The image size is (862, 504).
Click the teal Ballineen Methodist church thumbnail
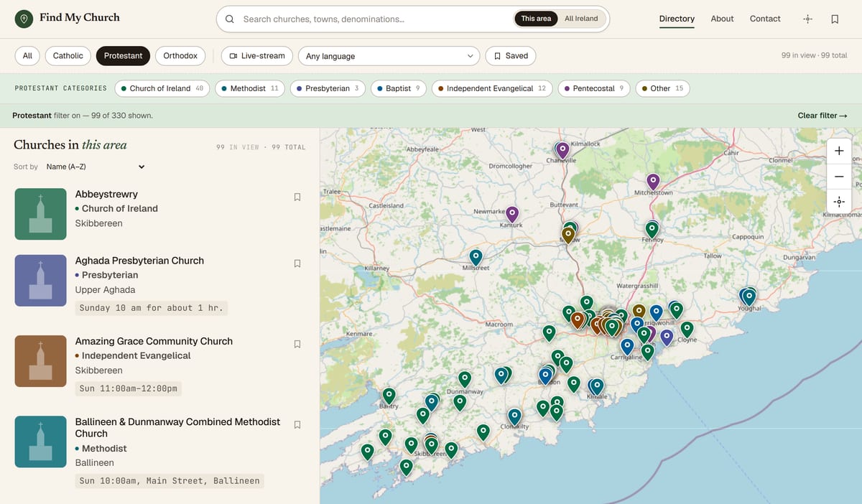(x=40, y=442)
